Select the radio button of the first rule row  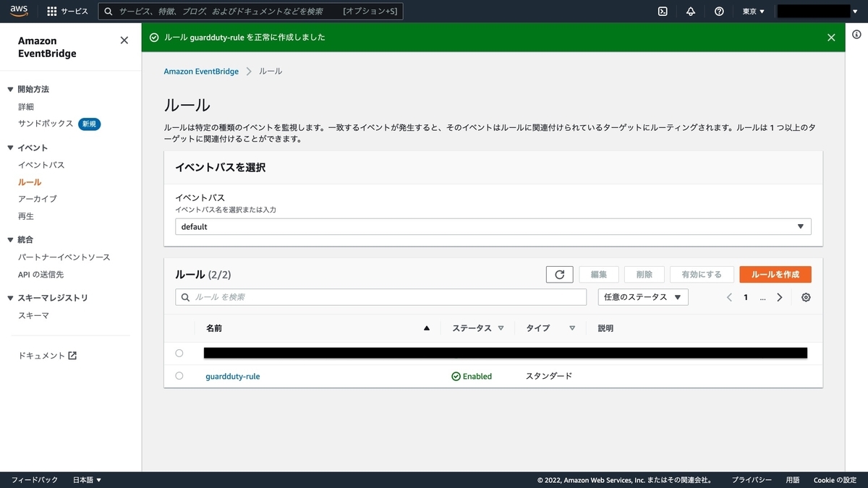click(179, 353)
